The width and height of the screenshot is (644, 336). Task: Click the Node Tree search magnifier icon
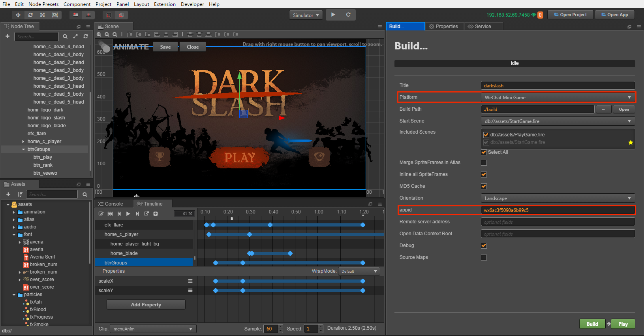coord(65,36)
